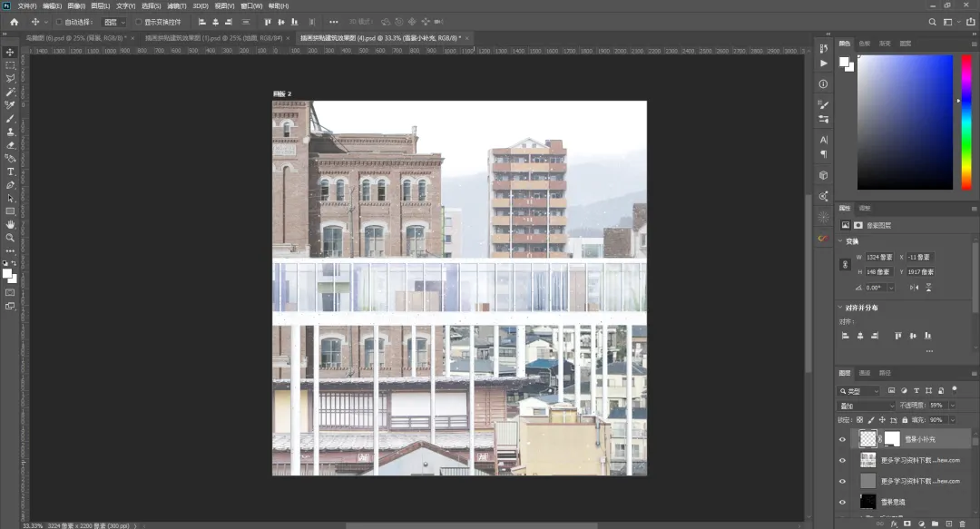The height and width of the screenshot is (529, 980).
Task: Select the Brush tool
Action: pos(11,118)
